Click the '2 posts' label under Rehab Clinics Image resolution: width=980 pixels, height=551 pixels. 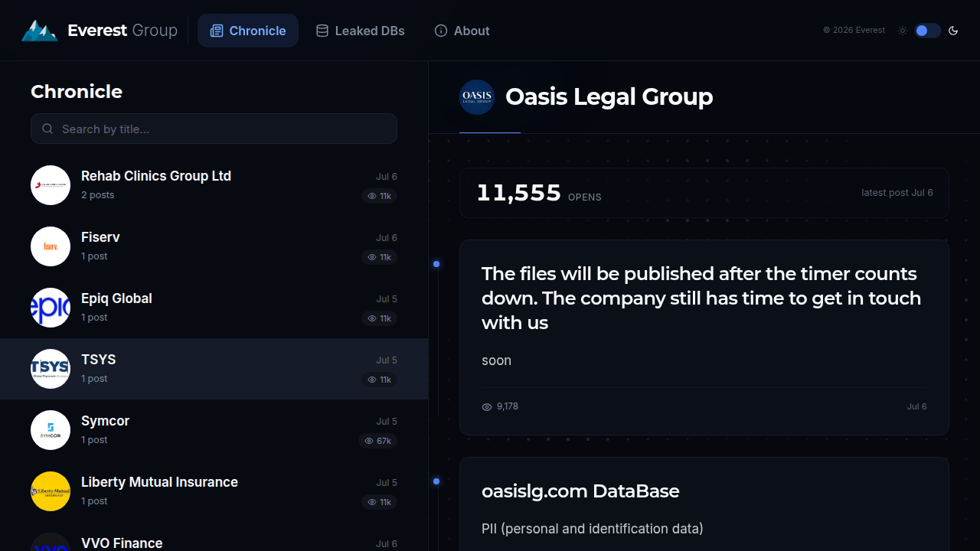[98, 195]
